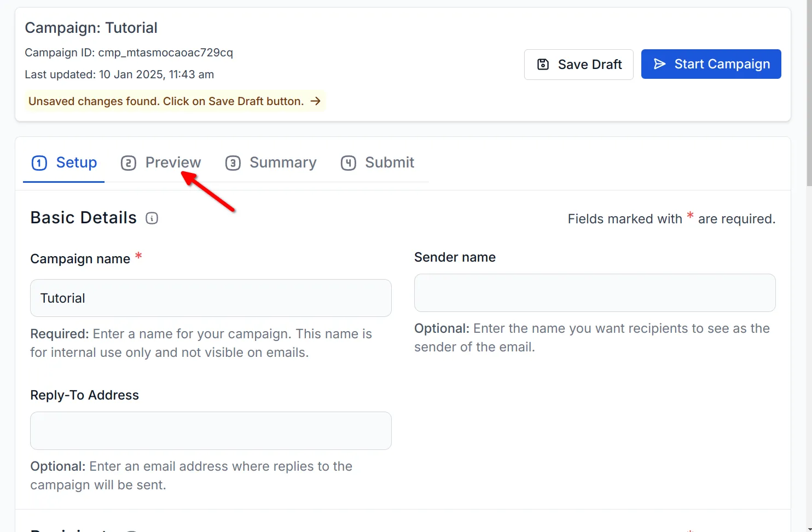The width and height of the screenshot is (812, 532).
Task: Return to the Setup tab
Action: pos(77,162)
